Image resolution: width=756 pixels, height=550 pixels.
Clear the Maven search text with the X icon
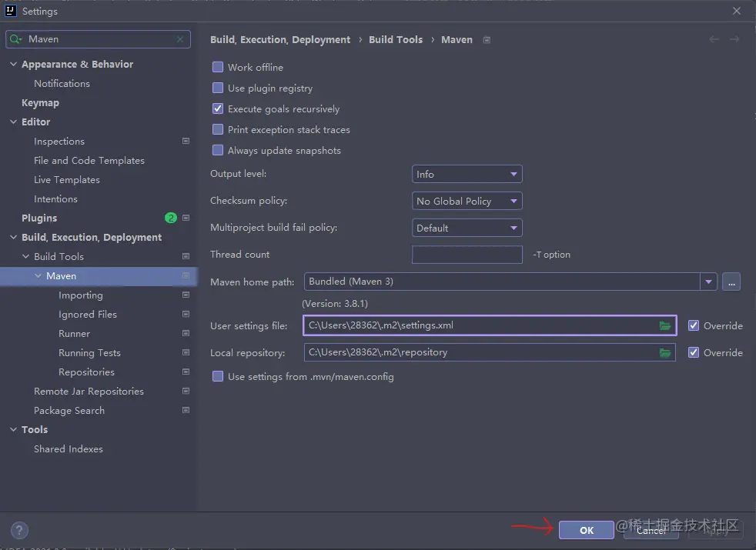coord(180,39)
